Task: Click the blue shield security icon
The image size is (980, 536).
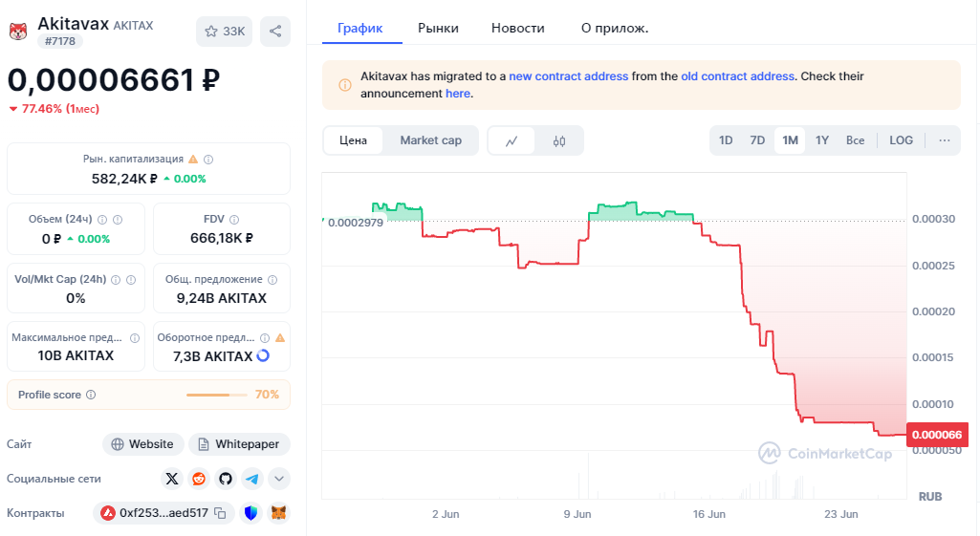Action: [251, 513]
